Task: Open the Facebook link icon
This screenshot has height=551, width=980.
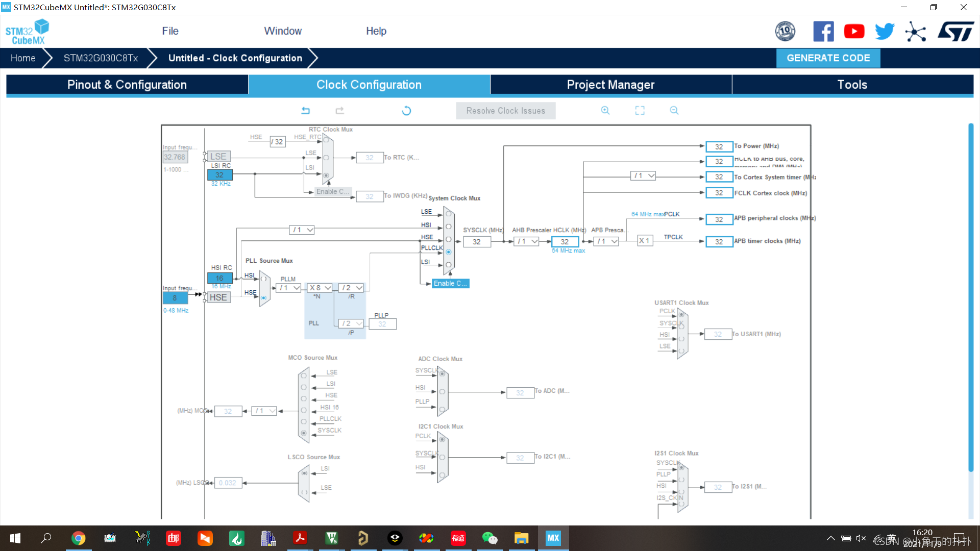Action: (823, 32)
